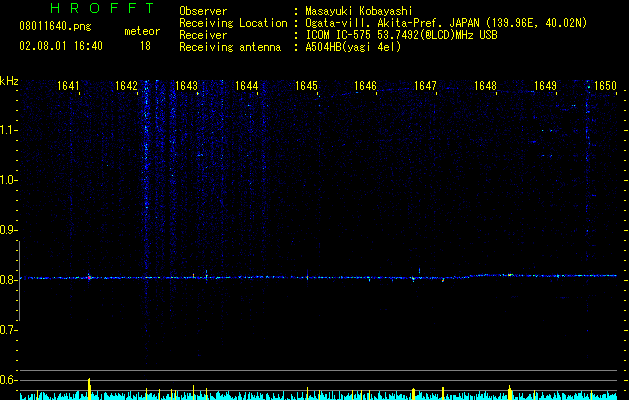This screenshot has height=400, width=629.
Task: Click the 1644 time marker
Action: click(x=246, y=86)
